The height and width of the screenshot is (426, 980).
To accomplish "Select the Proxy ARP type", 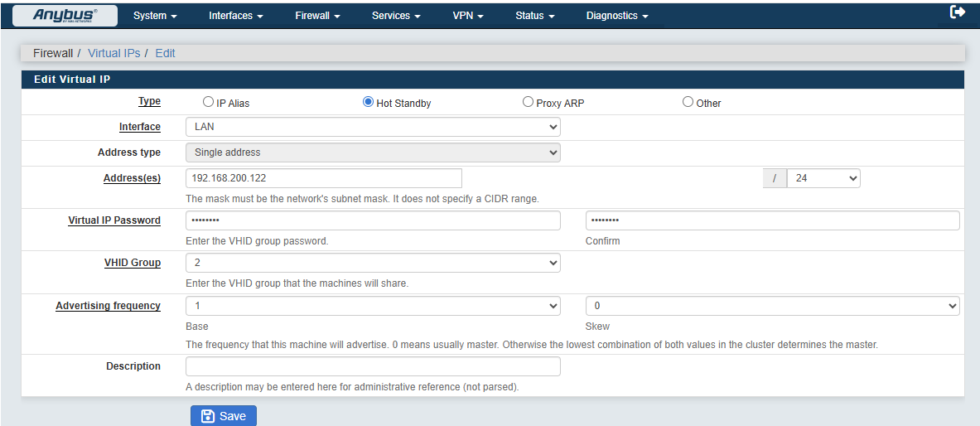I will 528,103.
